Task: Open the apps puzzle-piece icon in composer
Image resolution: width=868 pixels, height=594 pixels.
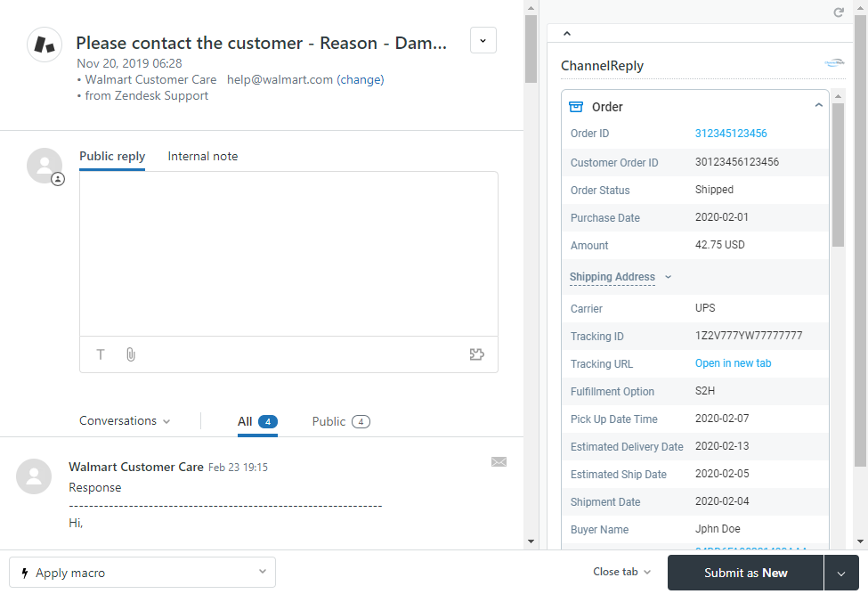Action: tap(476, 354)
